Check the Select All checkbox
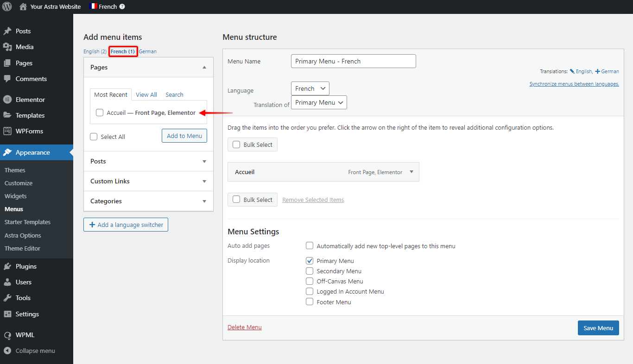Screen dimensions: 633x364 (x=94, y=137)
